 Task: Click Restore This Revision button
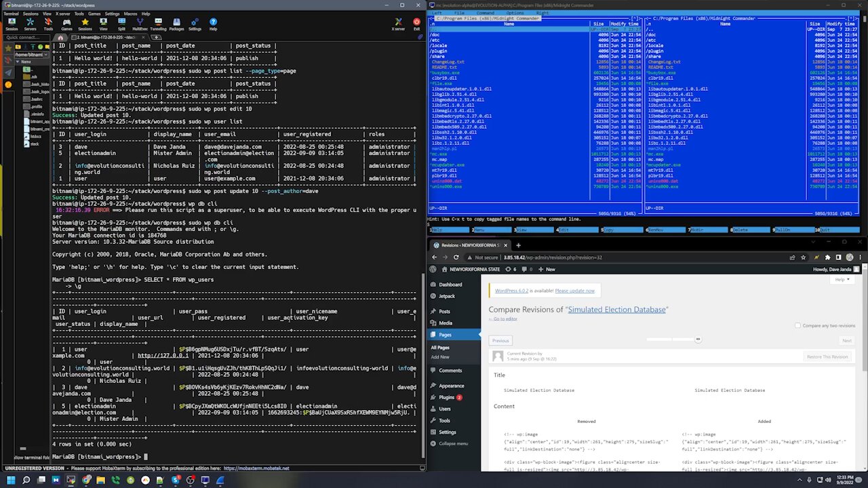coord(827,357)
